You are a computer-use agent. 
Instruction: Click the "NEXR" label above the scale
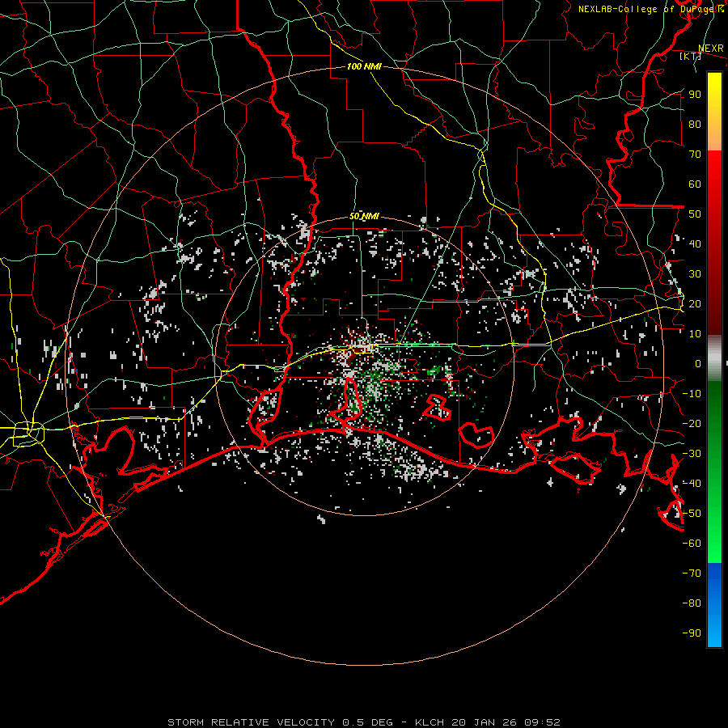pyautogui.click(x=711, y=49)
